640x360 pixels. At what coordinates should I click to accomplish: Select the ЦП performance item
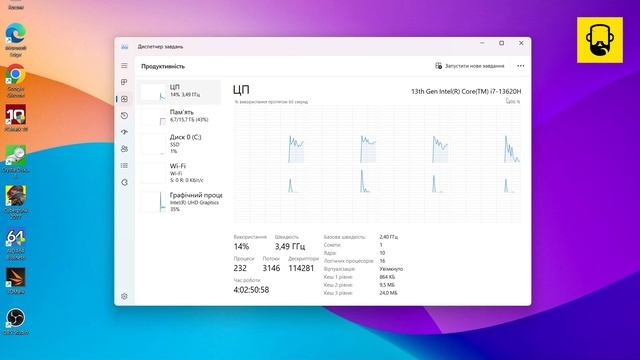[180, 91]
